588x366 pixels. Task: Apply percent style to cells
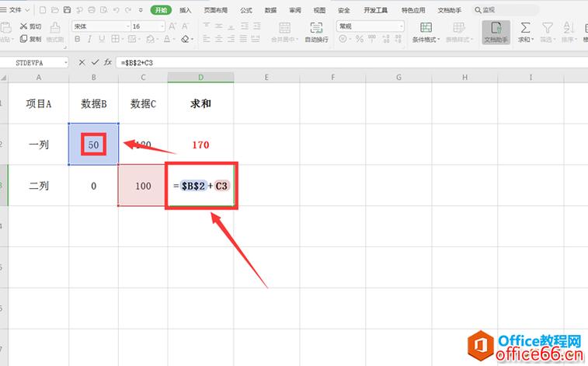(x=360, y=39)
